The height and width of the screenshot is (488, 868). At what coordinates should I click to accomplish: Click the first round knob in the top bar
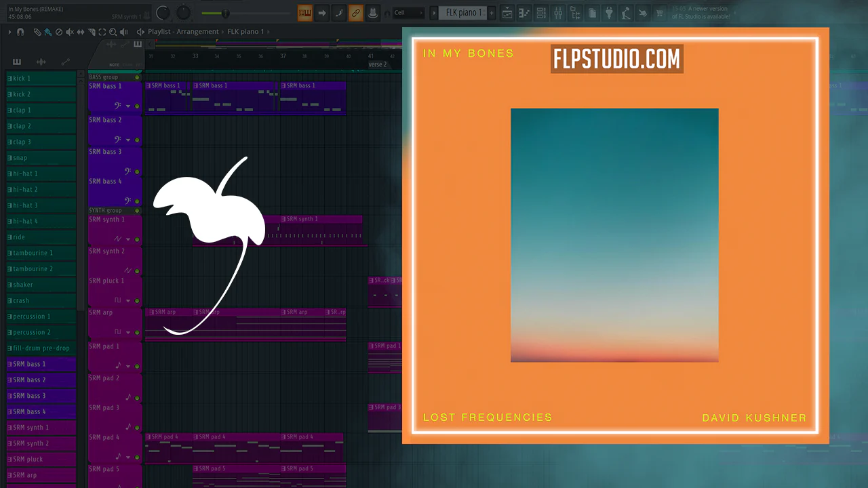pyautogui.click(x=163, y=13)
